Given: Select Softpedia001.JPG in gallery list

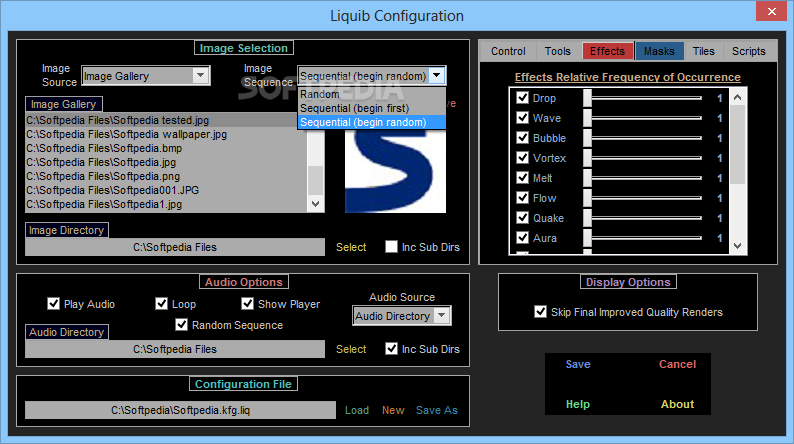Looking at the screenshot, I should [x=166, y=190].
